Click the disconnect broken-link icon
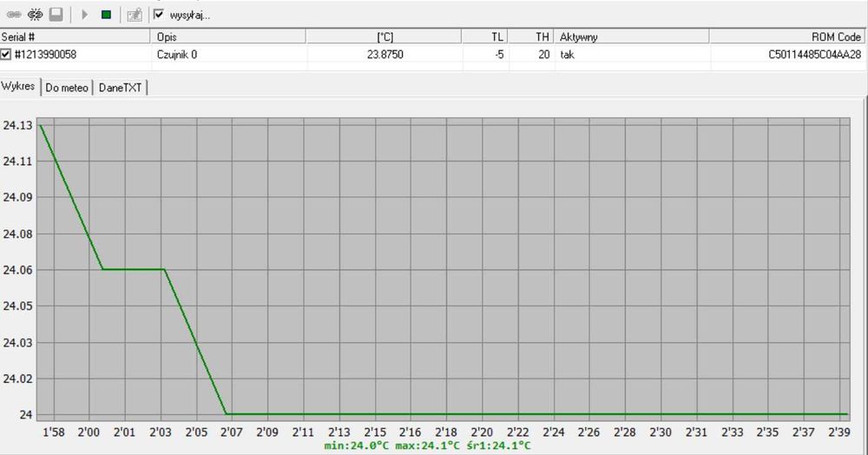The height and width of the screenshot is (455, 868). click(35, 15)
